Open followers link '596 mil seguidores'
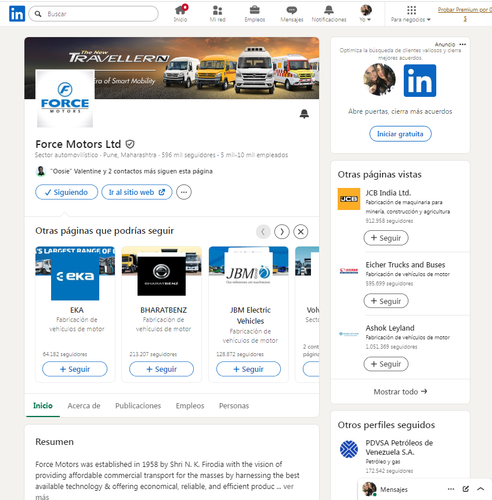Viewport: 492px width, 500px height. click(x=188, y=155)
